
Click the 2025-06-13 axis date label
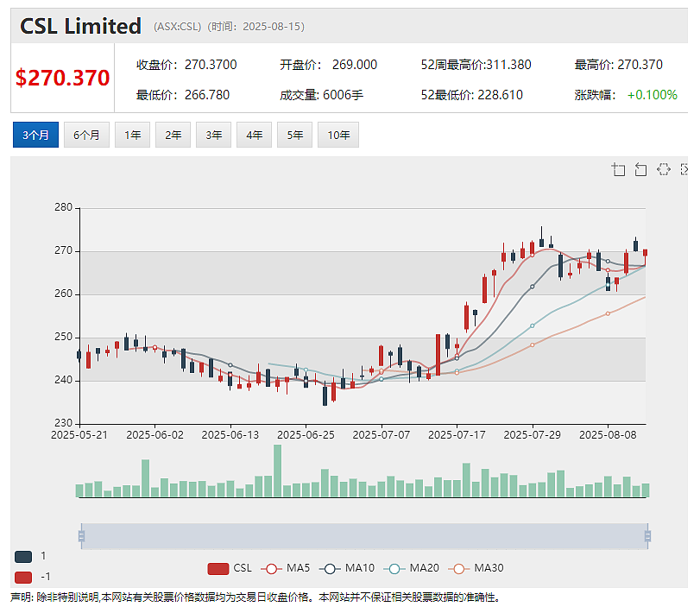coord(230,435)
